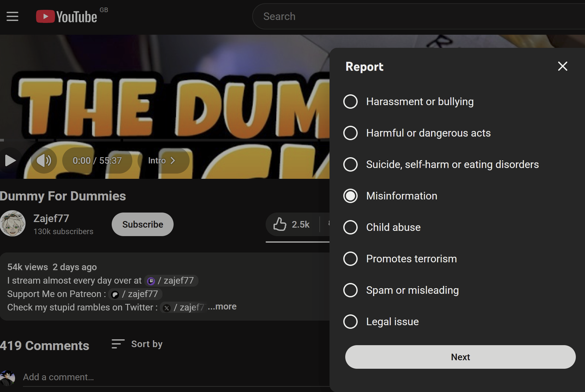
Task: Play the video
Action: point(10,160)
